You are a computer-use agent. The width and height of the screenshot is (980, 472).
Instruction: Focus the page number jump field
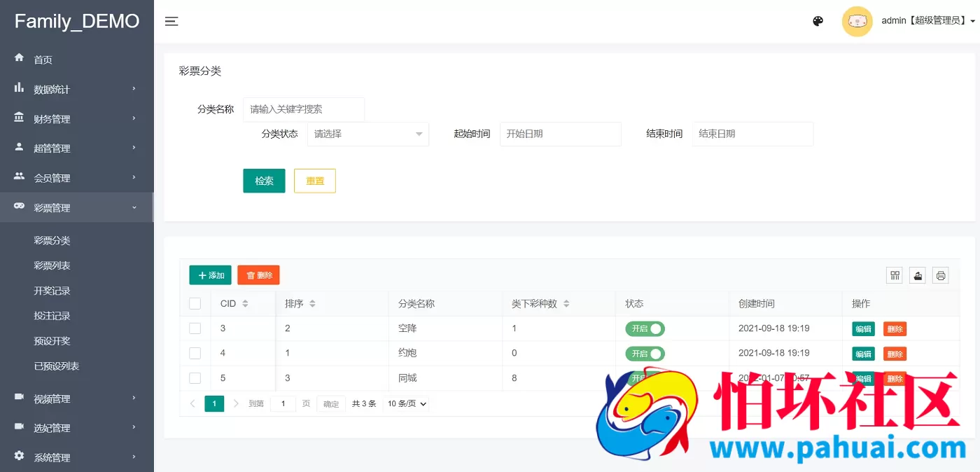pos(283,404)
